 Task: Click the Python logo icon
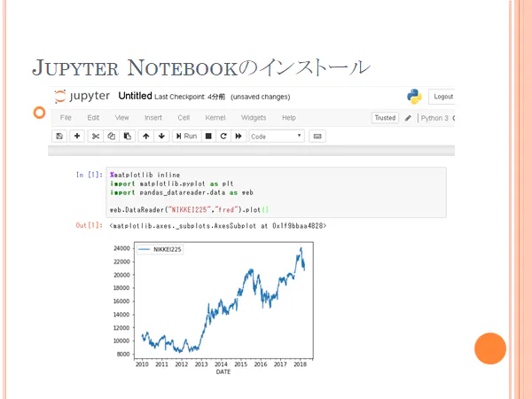click(414, 97)
